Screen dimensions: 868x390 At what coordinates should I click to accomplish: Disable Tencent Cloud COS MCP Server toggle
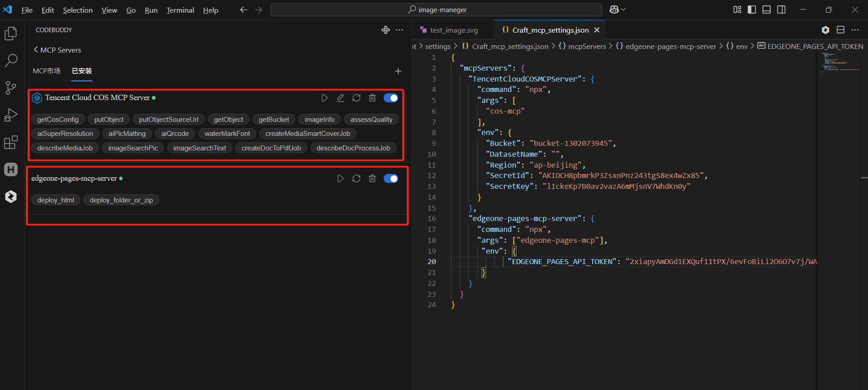click(391, 98)
